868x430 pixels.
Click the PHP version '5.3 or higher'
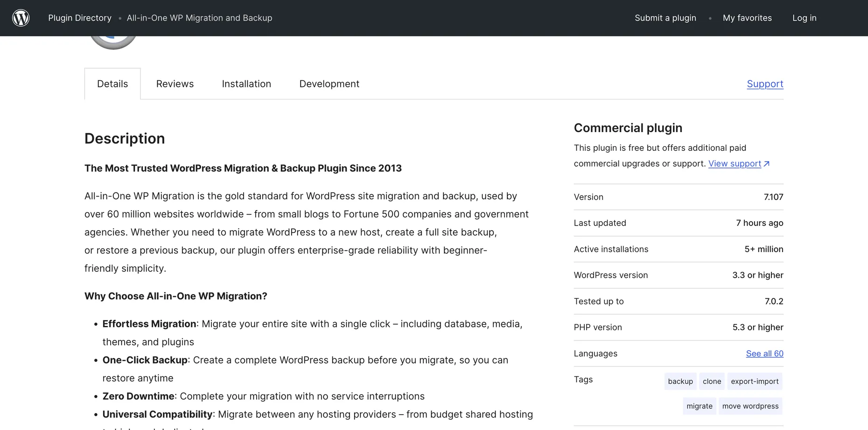pyautogui.click(x=758, y=328)
